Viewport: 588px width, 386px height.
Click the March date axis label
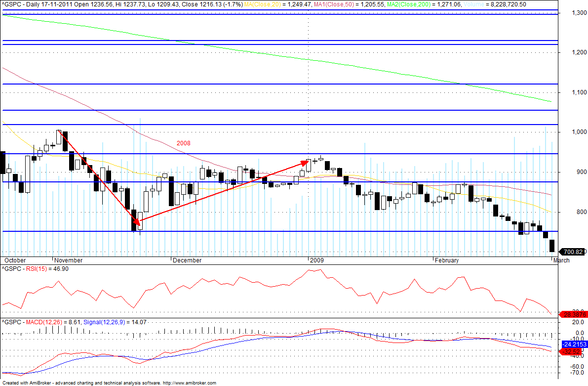561,260
